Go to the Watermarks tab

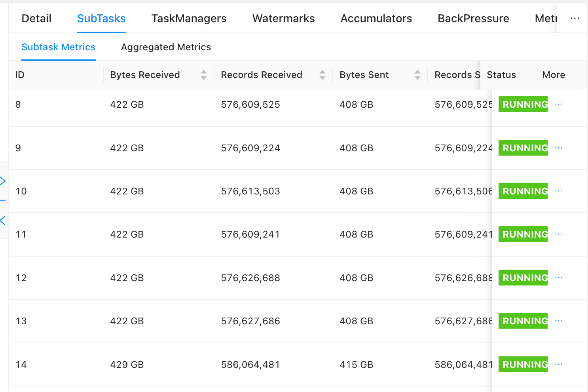[284, 19]
